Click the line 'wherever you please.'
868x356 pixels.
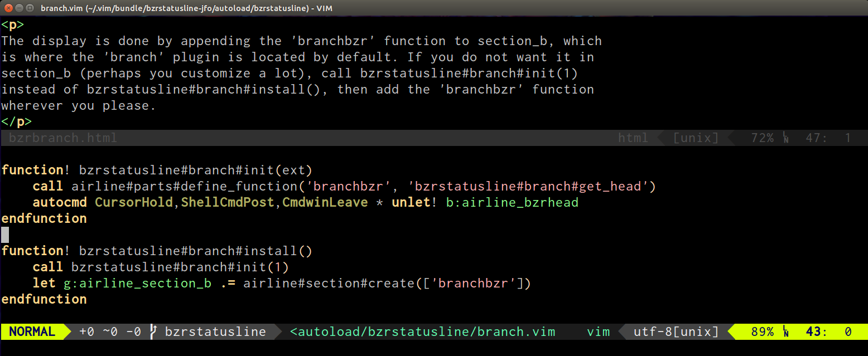pos(79,106)
